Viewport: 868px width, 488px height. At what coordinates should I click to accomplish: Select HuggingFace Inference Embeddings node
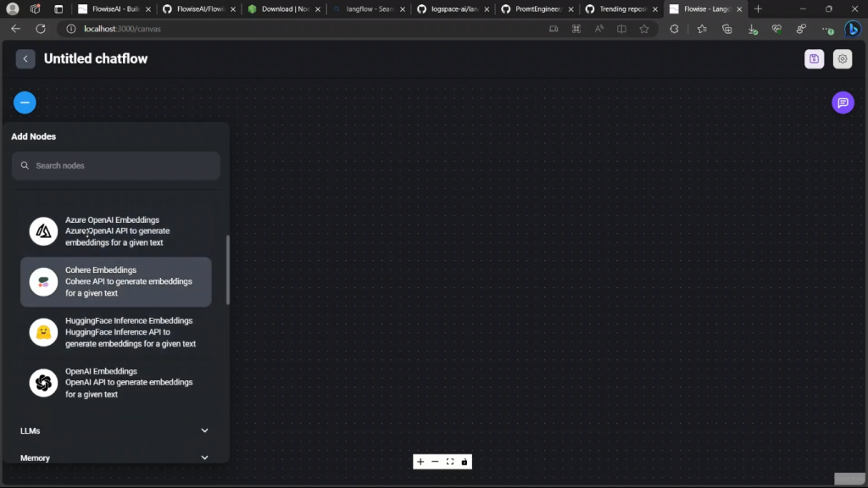coord(115,332)
